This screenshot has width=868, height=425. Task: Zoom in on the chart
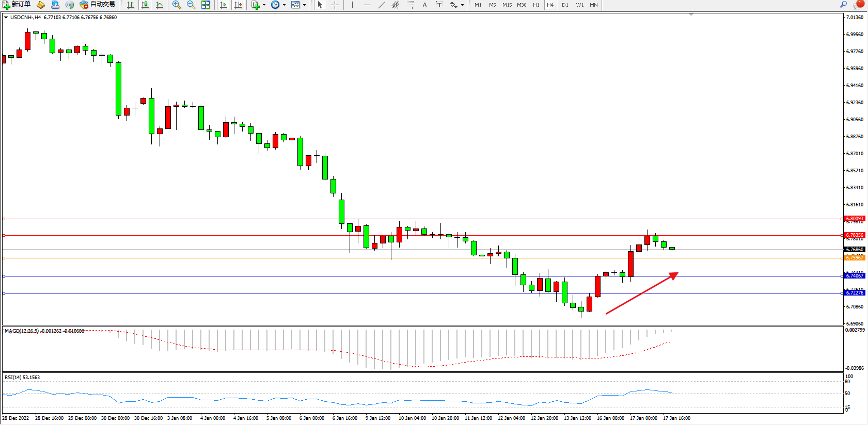point(177,5)
